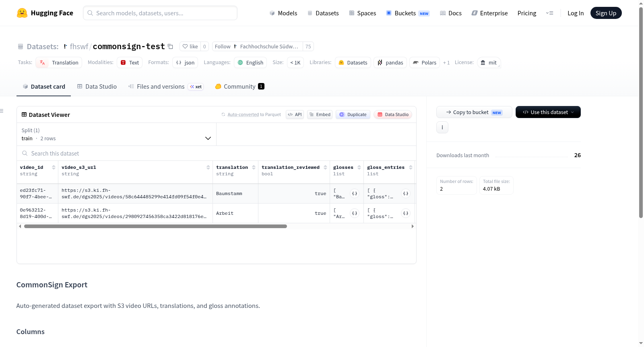The image size is (644, 347).
Task: Open the left sidebar table-of-contents icon
Action: 2,111
